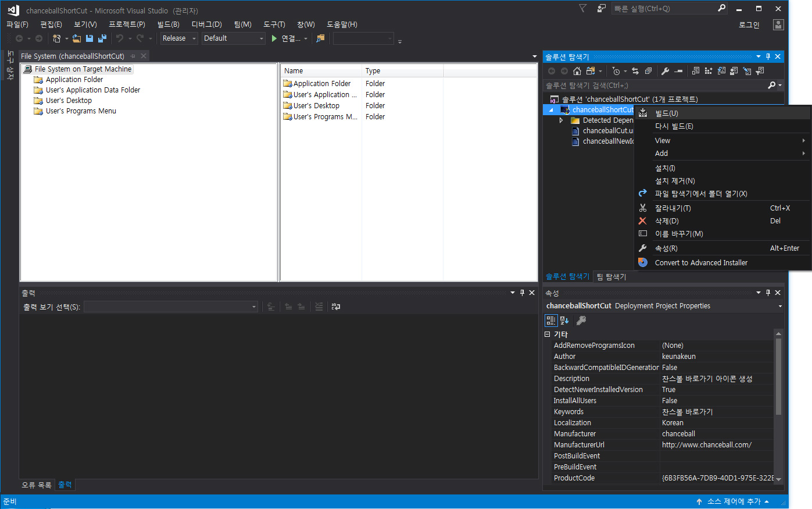Click the notifications flag icon in title bar
This screenshot has width=812, height=509.
click(583, 8)
